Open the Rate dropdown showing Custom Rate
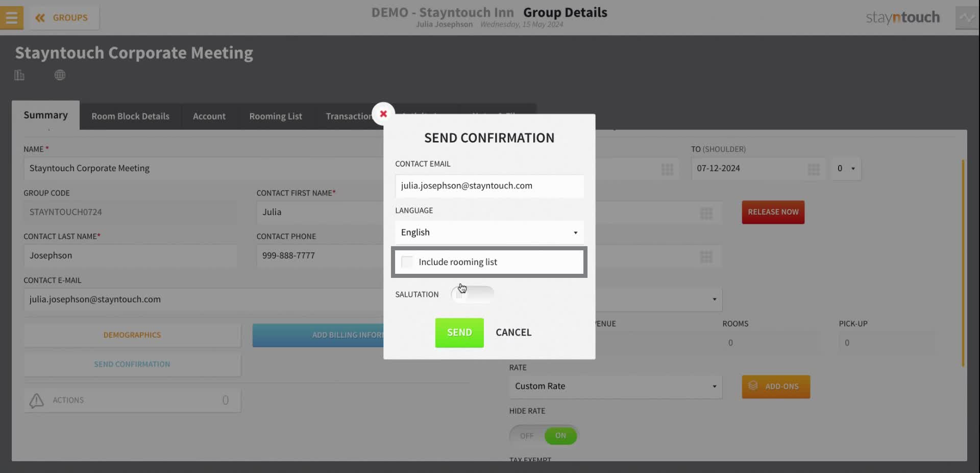 (x=616, y=387)
